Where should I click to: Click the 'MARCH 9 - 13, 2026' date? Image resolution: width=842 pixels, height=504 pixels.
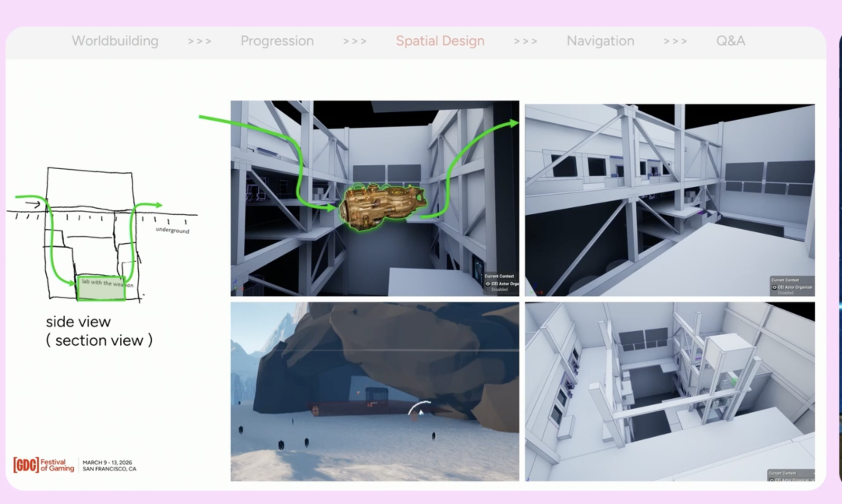coord(108,462)
